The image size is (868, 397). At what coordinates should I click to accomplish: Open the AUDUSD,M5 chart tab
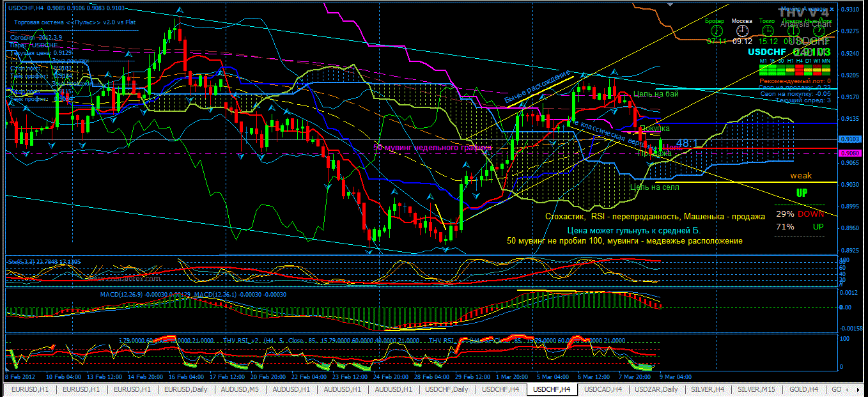point(239,389)
